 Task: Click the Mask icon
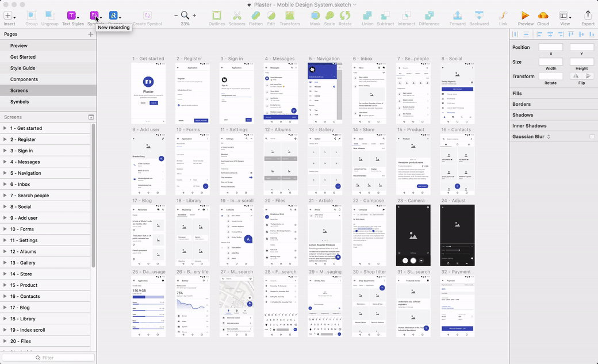315,16
